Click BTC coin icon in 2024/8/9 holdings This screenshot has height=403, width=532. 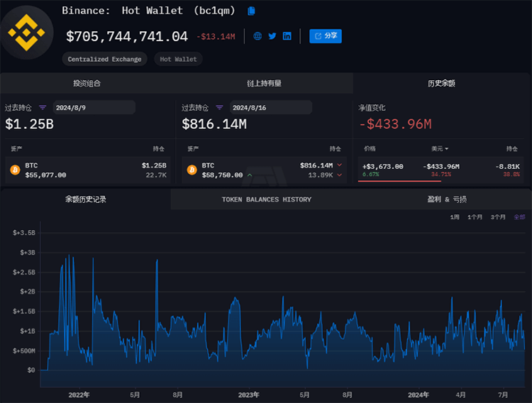tap(14, 170)
